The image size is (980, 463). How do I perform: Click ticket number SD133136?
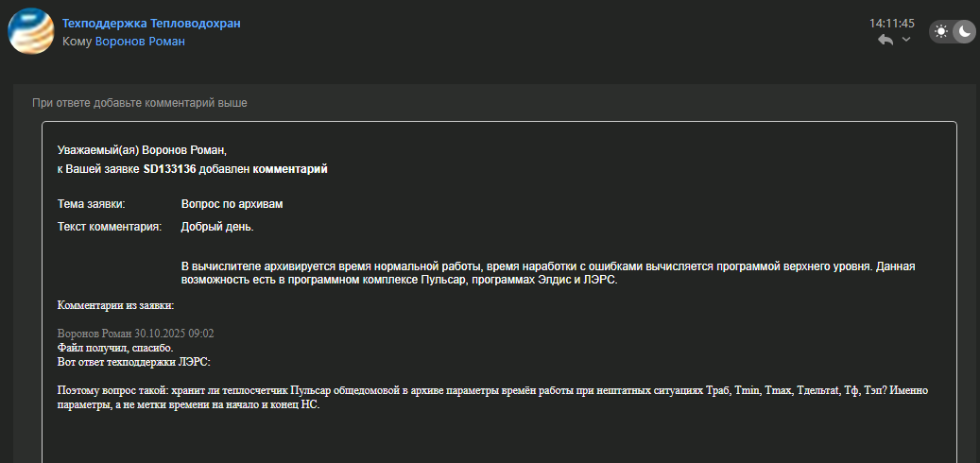pos(169,169)
